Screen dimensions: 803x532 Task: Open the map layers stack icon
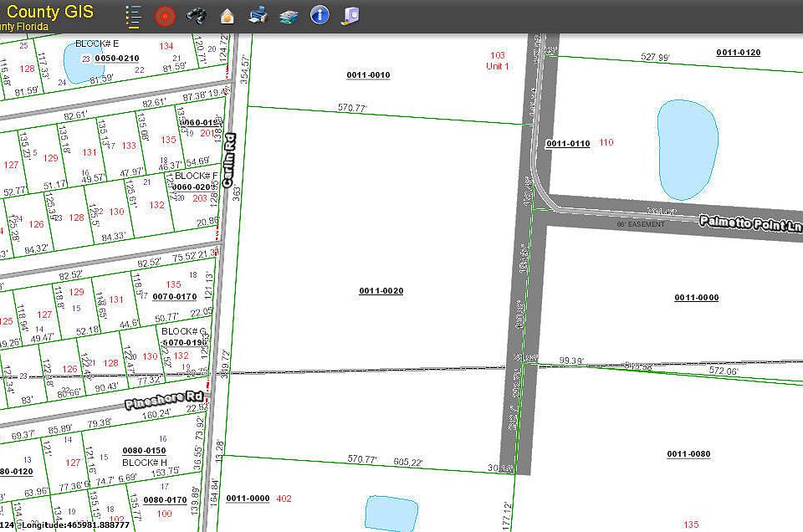(x=289, y=15)
